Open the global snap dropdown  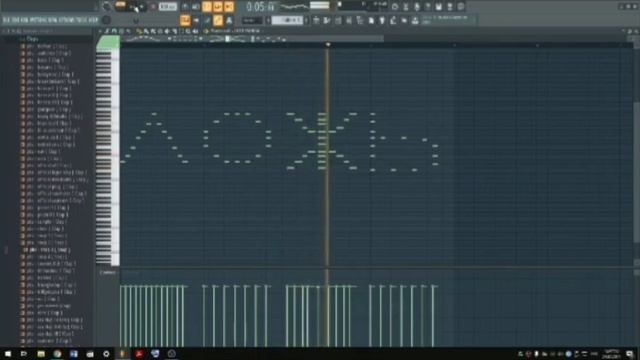click(x=252, y=20)
